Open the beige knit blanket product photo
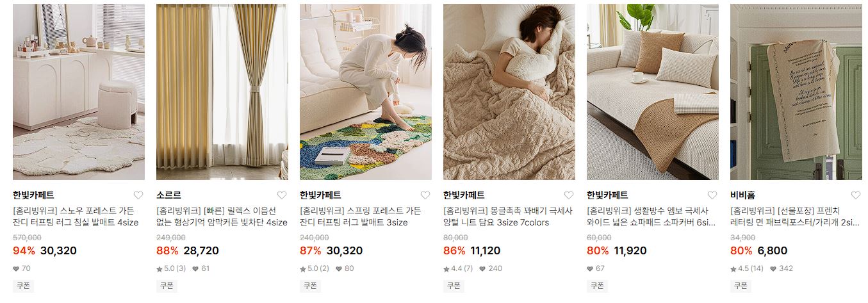The image size is (868, 303). 509,92
